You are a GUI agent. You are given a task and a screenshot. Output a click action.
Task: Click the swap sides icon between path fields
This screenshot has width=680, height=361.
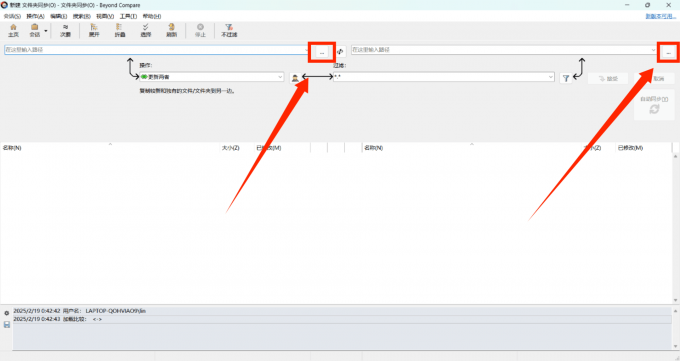(x=340, y=52)
